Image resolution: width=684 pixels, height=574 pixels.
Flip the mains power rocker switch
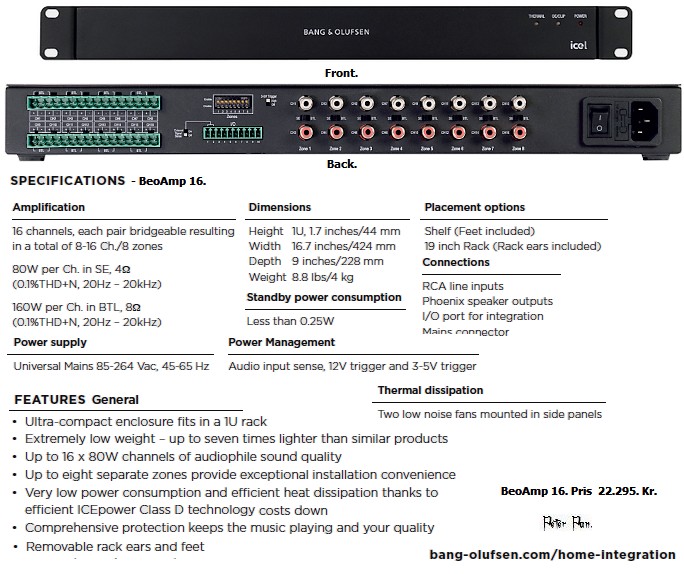[x=599, y=121]
